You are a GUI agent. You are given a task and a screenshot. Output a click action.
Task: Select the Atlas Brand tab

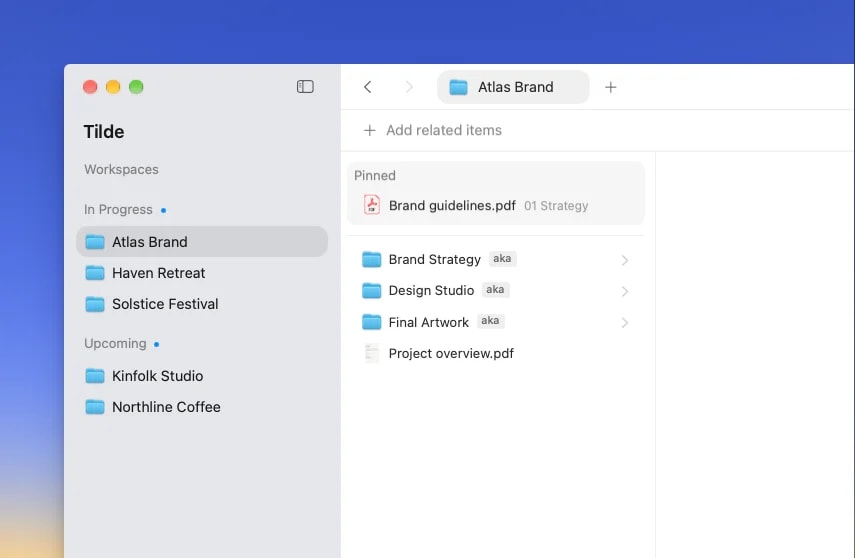coord(513,87)
